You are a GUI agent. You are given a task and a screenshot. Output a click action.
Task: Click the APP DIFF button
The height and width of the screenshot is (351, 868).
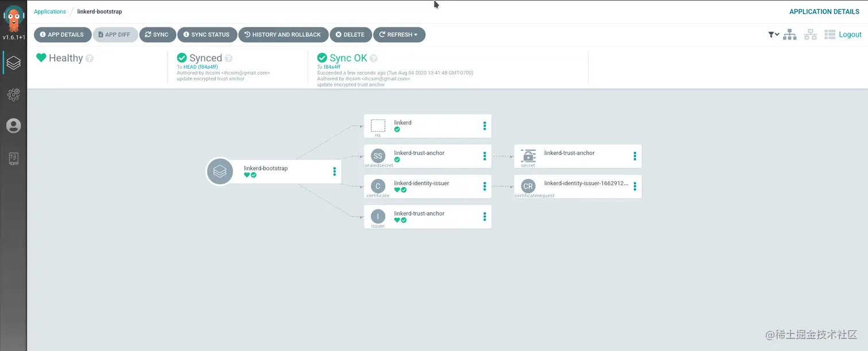coord(115,34)
